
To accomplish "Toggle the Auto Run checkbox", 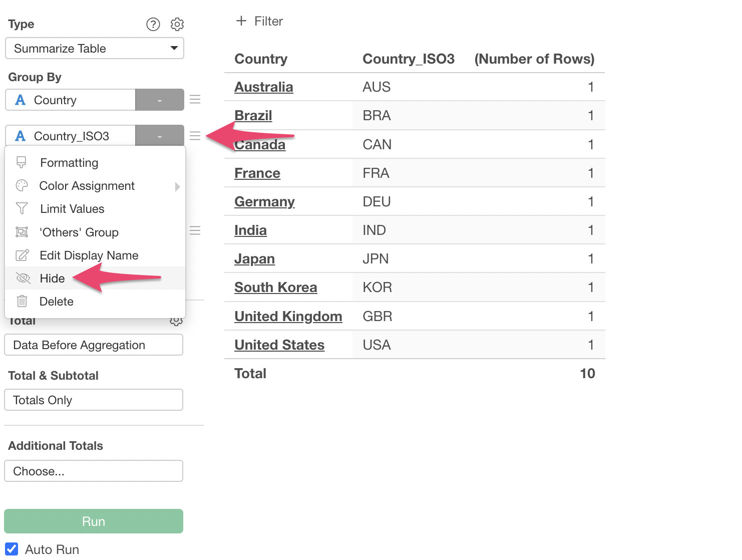I will [12, 549].
